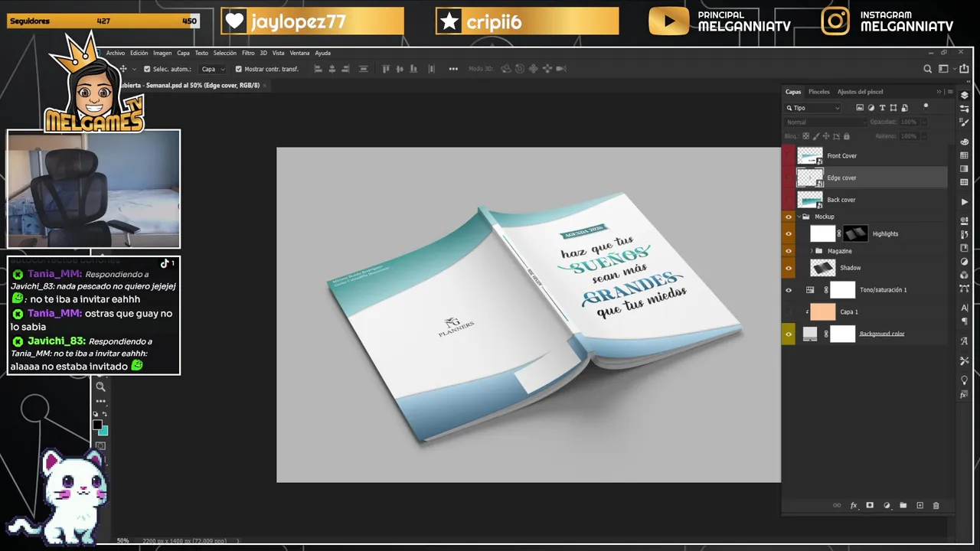Viewport: 980px width, 551px height.
Task: Align top edges icon
Action: click(386, 69)
